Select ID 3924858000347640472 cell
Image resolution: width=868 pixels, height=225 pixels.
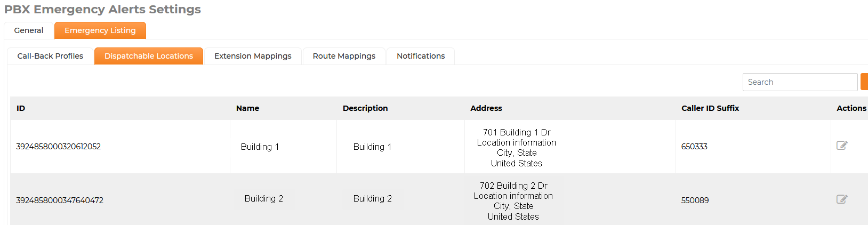point(60,200)
